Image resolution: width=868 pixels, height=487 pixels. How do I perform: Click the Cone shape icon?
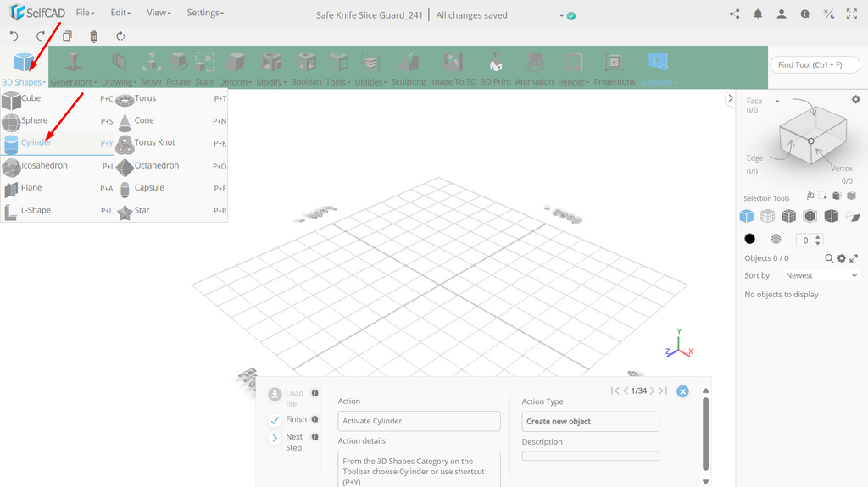pyautogui.click(x=125, y=122)
